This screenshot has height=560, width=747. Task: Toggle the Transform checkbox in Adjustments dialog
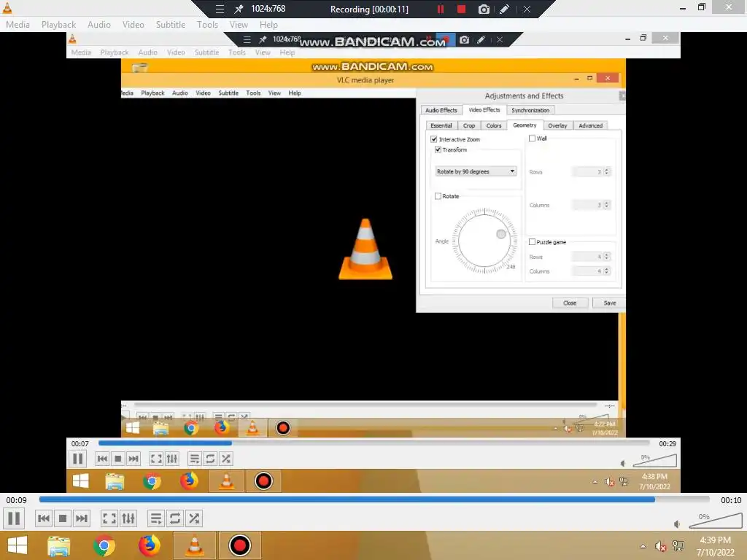click(x=438, y=149)
